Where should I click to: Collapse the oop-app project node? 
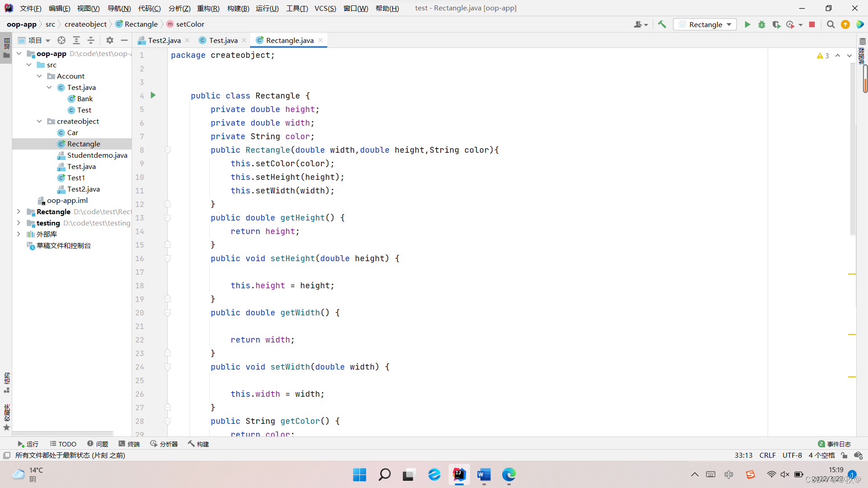tap(19, 54)
